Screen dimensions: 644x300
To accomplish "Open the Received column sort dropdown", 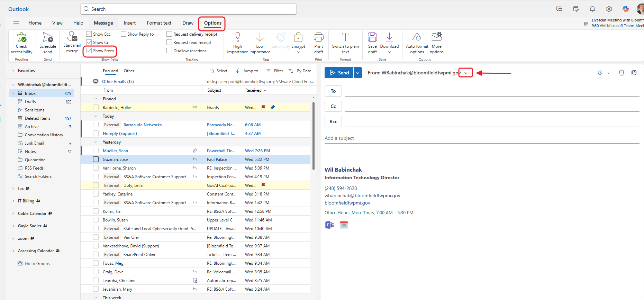I will pos(265,90).
